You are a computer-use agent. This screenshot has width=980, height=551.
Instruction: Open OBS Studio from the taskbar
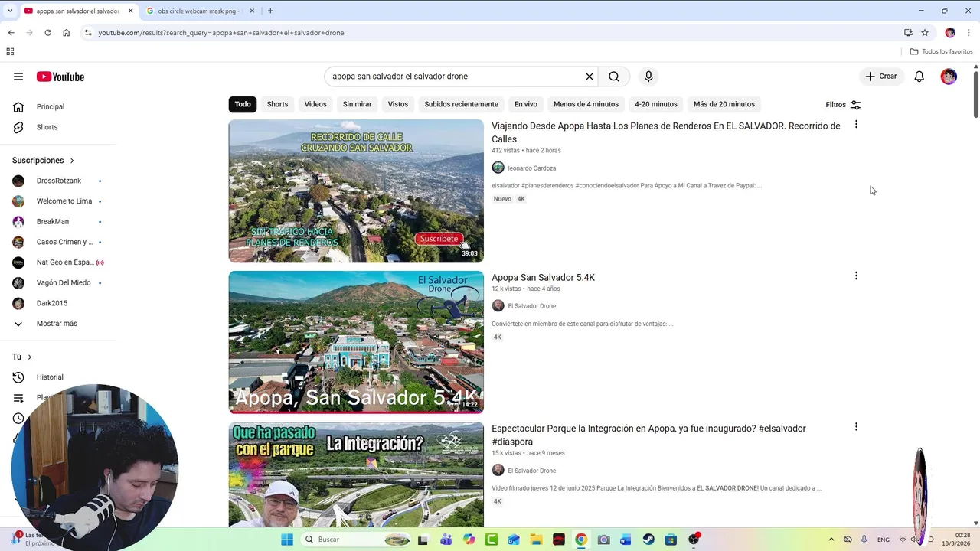pyautogui.click(x=694, y=540)
